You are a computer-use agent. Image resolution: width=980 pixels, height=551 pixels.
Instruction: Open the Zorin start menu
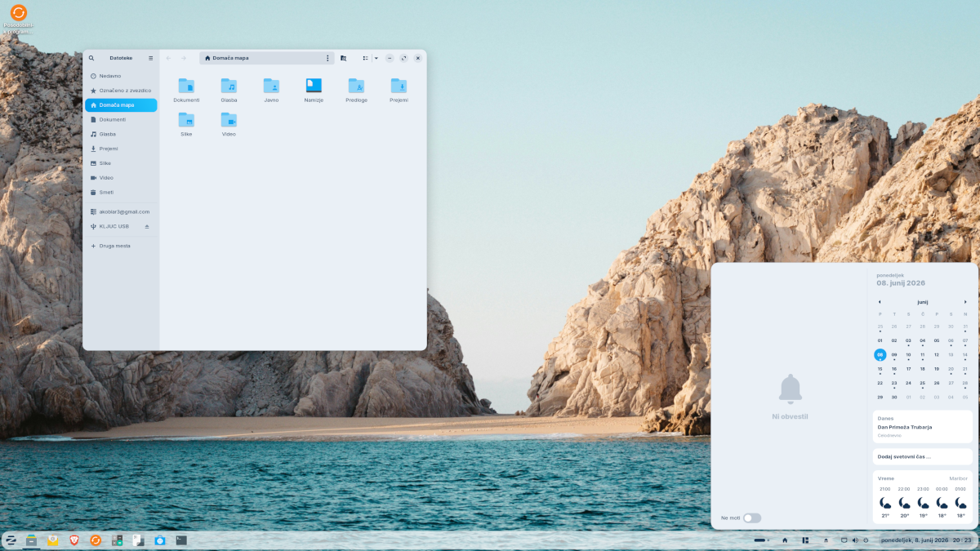[11, 540]
